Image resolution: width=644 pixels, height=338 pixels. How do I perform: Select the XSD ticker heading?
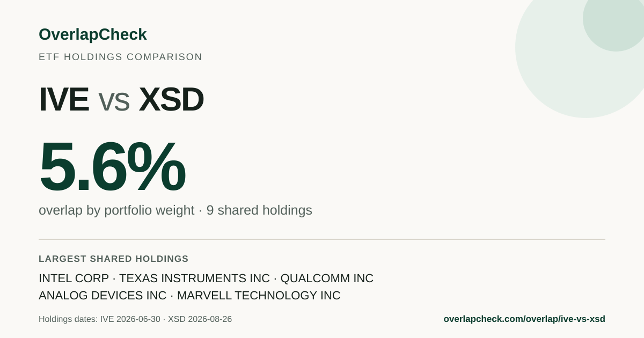pyautogui.click(x=171, y=99)
